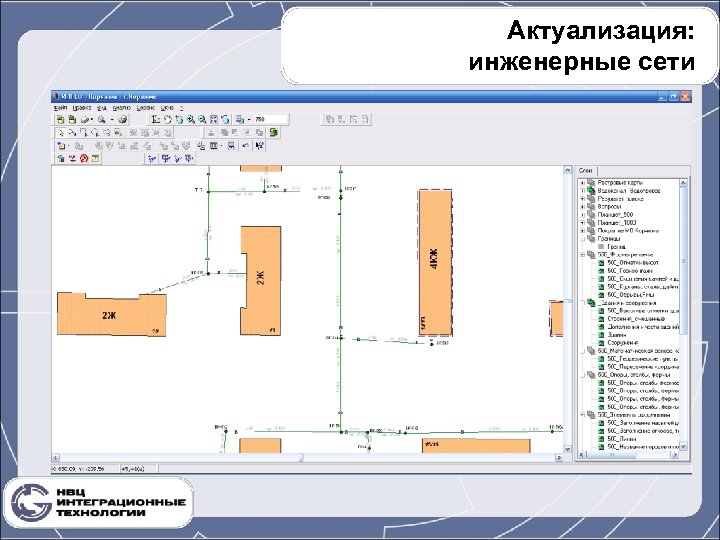Toggle visibility icon of Сооружения layer

point(601,343)
